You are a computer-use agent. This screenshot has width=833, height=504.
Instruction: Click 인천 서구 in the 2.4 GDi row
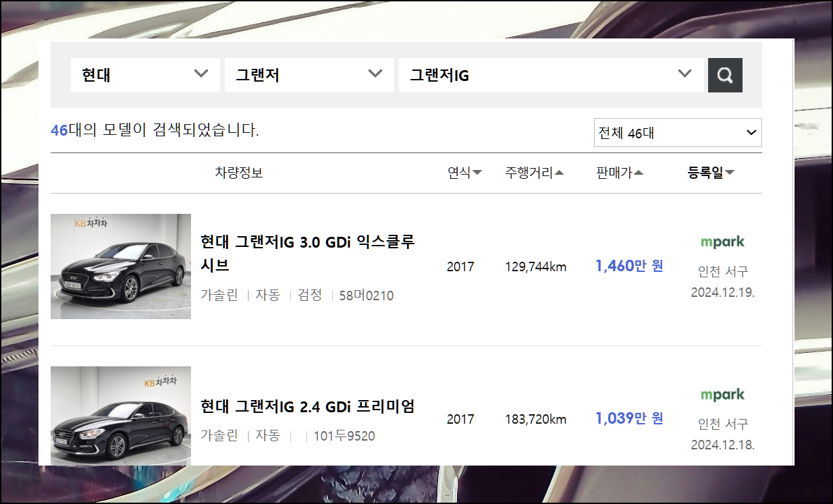coord(723,424)
